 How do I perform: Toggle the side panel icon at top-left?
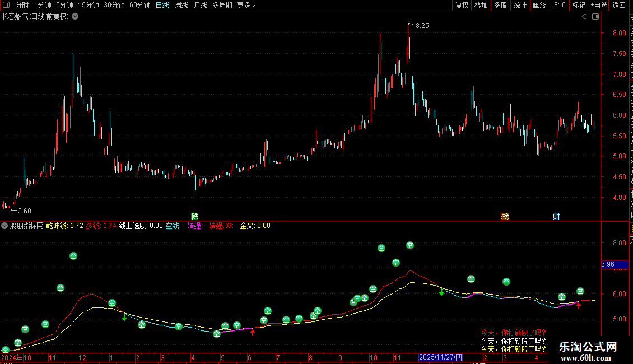(x=6, y=5)
